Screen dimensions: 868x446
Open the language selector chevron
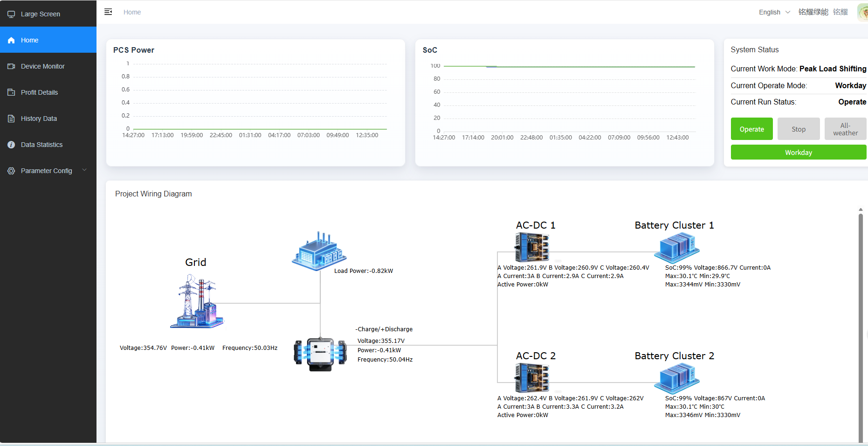[x=787, y=12]
